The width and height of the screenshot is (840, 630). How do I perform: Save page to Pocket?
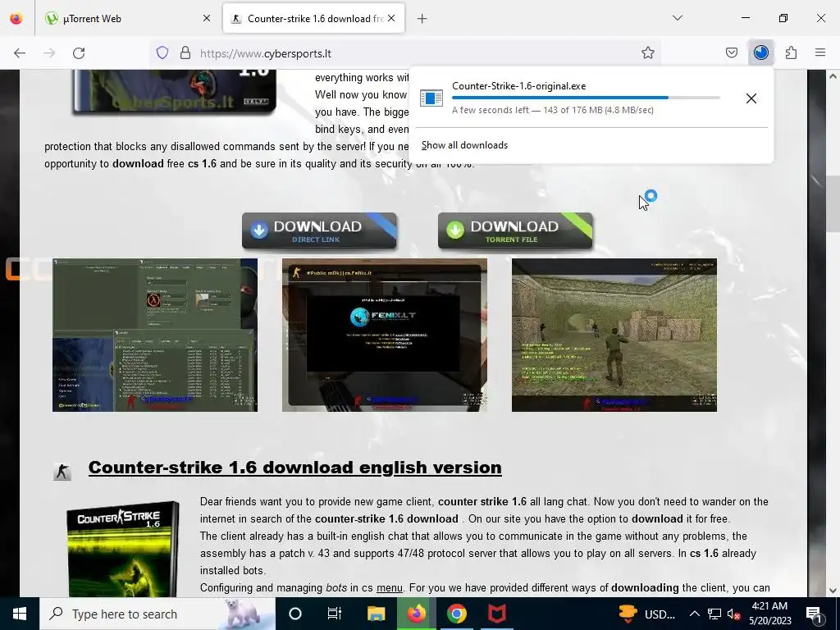pos(732,53)
